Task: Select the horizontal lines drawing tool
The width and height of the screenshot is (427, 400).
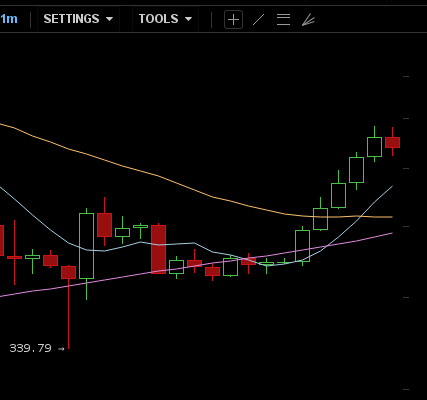Action: (283, 20)
